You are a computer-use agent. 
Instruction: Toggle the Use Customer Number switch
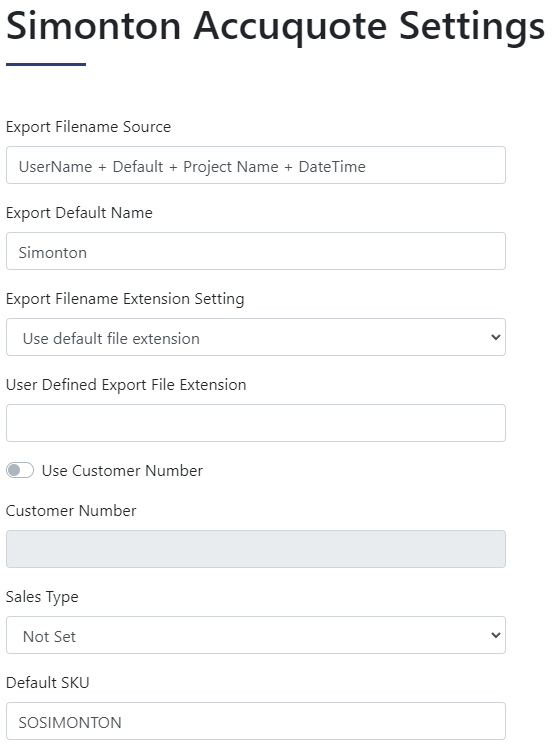(x=20, y=470)
